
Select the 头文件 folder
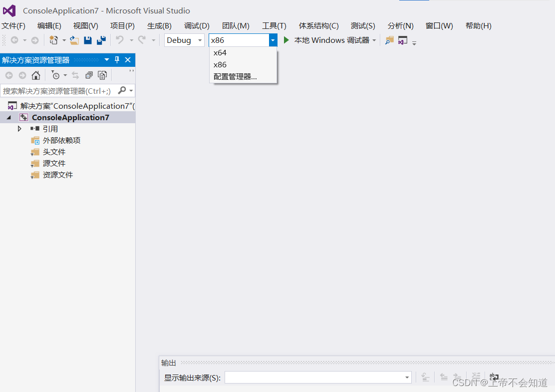[x=54, y=152]
